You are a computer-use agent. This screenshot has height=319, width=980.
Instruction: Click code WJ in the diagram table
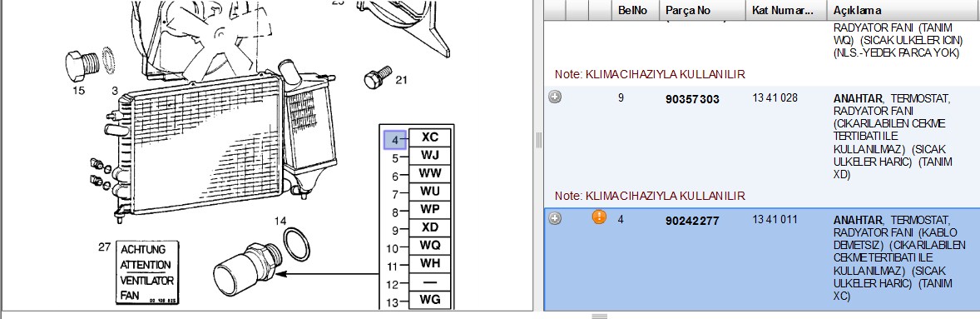pyautogui.click(x=430, y=154)
